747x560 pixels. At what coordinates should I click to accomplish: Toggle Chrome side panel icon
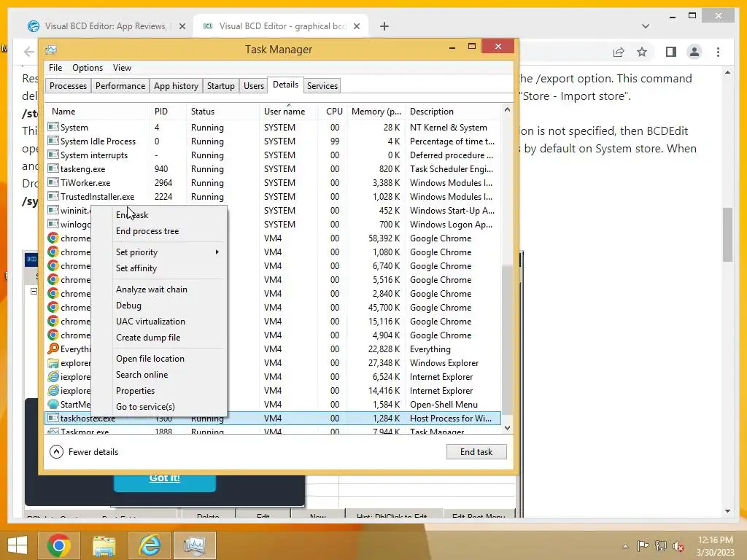[671, 52]
